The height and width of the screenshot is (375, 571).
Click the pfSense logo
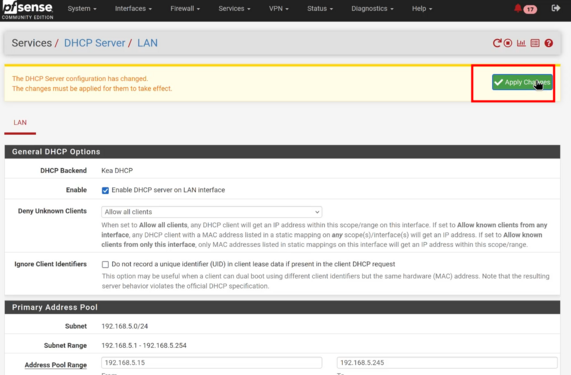pyautogui.click(x=28, y=10)
